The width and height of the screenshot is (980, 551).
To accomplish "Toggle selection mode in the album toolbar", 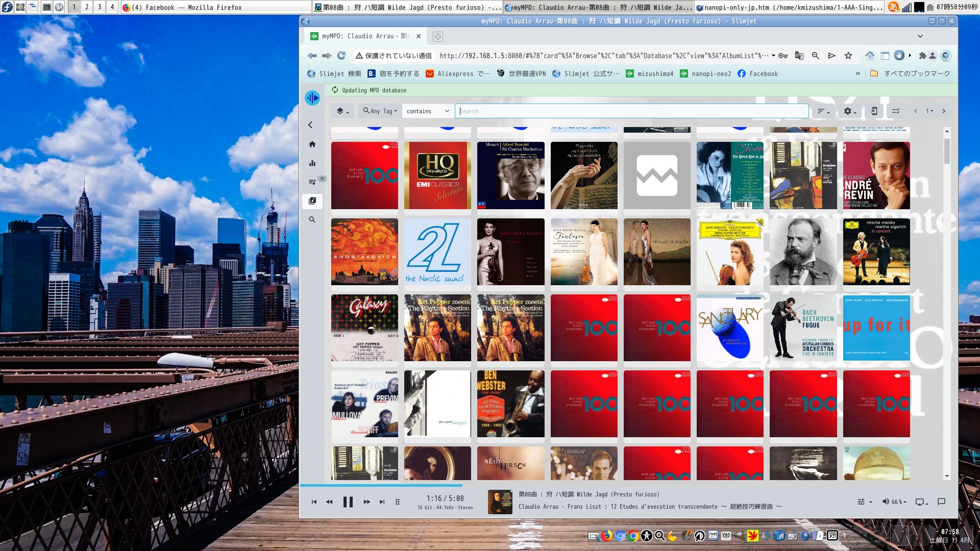I will click(895, 111).
